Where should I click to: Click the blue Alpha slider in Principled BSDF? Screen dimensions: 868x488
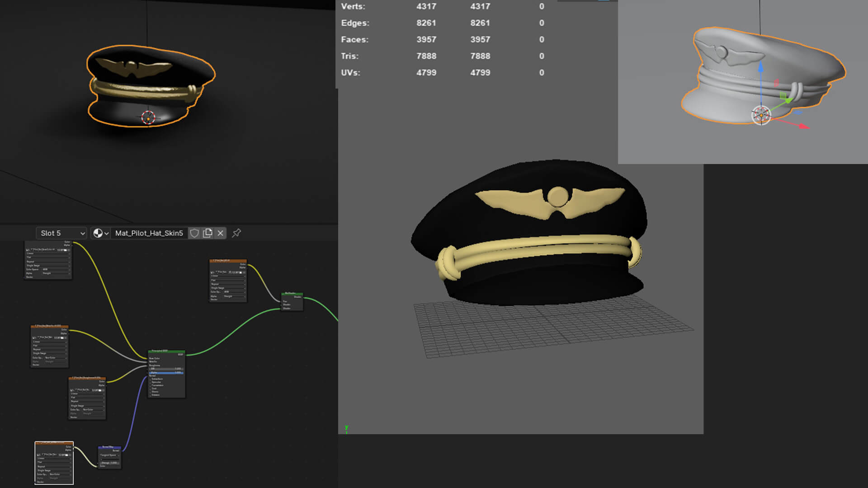(166, 373)
